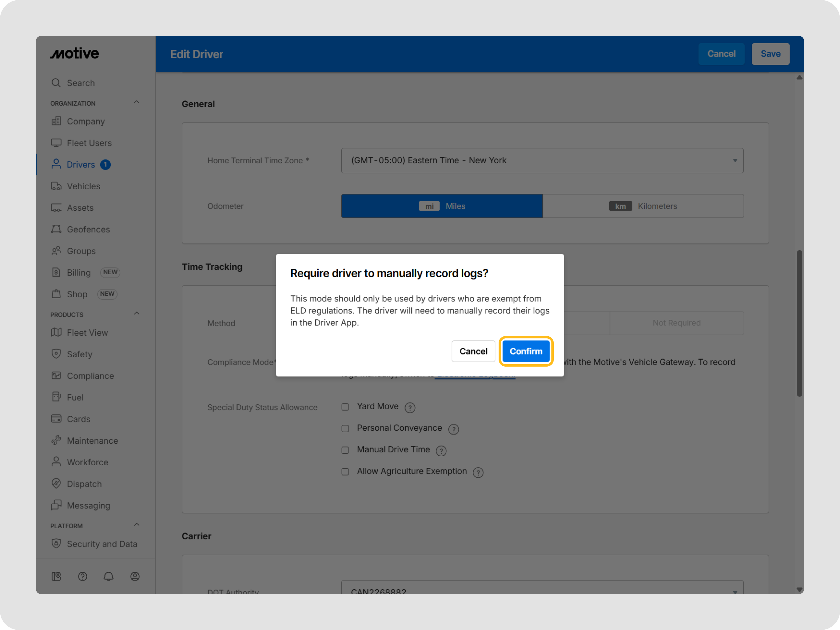Open Fleet View in sidebar

(87, 333)
